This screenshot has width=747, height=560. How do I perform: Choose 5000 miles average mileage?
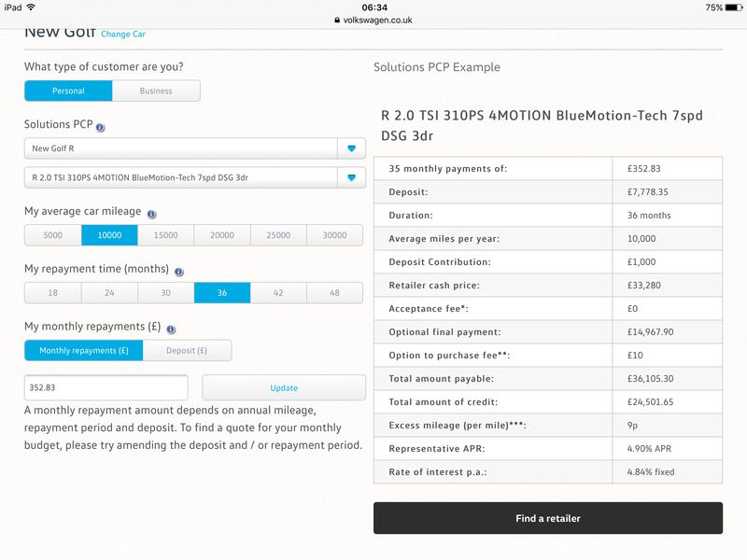53,235
